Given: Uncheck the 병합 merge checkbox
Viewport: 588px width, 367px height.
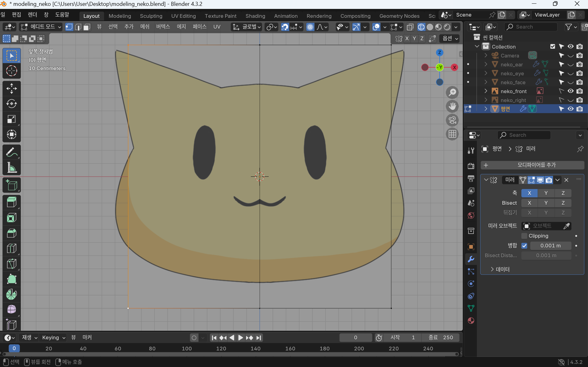Looking at the screenshot, I should tap(524, 246).
